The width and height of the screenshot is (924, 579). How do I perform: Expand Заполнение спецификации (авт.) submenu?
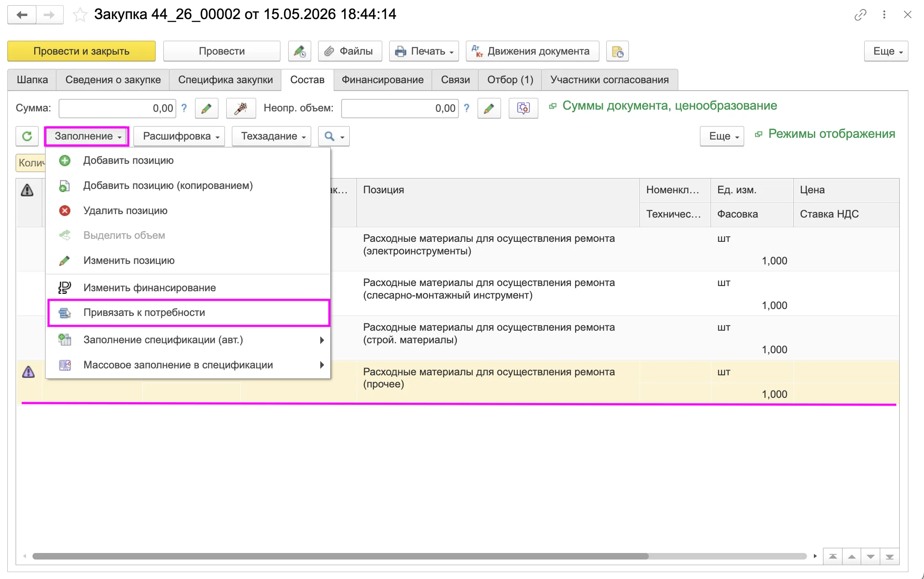(x=188, y=340)
